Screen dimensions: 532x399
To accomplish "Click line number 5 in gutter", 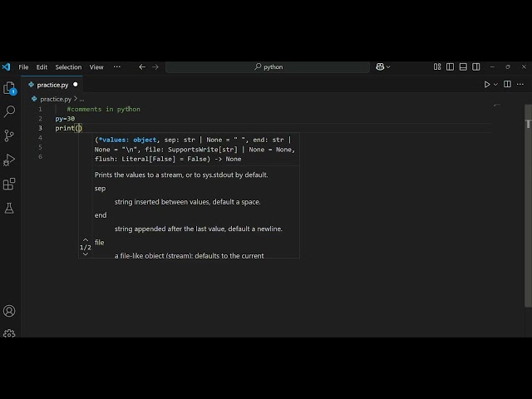I will click(40, 147).
